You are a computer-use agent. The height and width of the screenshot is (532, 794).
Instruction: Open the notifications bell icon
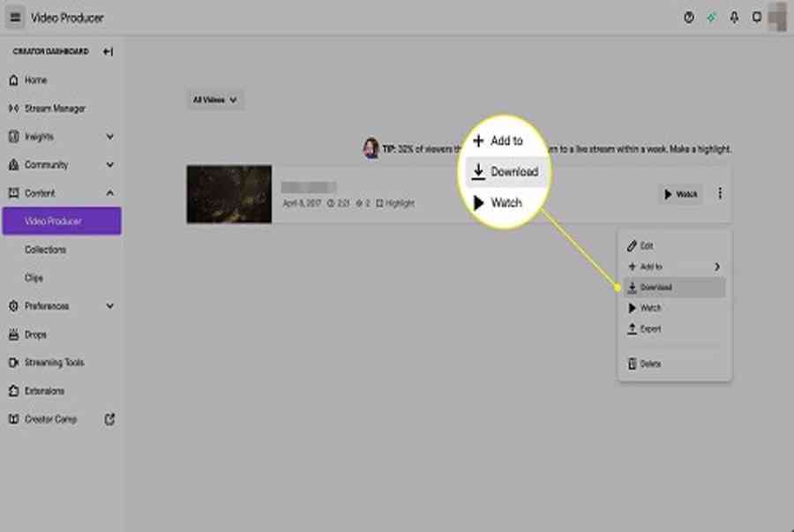[x=734, y=18]
